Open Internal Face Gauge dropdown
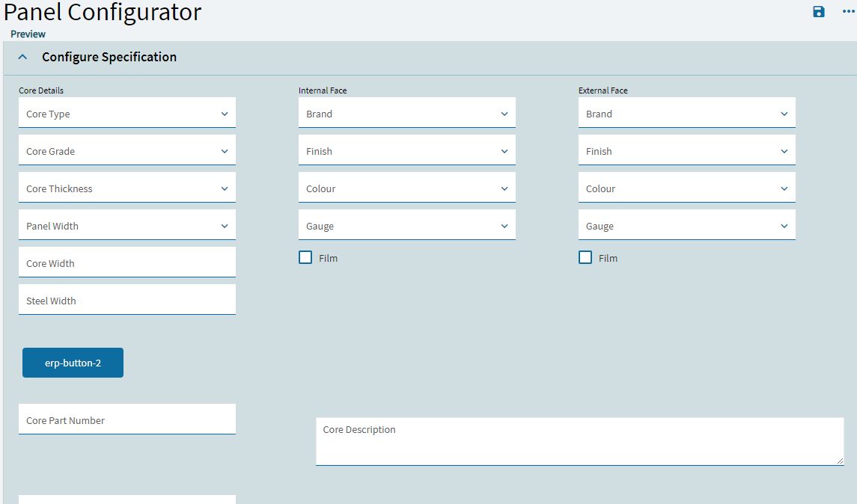This screenshot has height=504, width=857. pyautogui.click(x=406, y=225)
